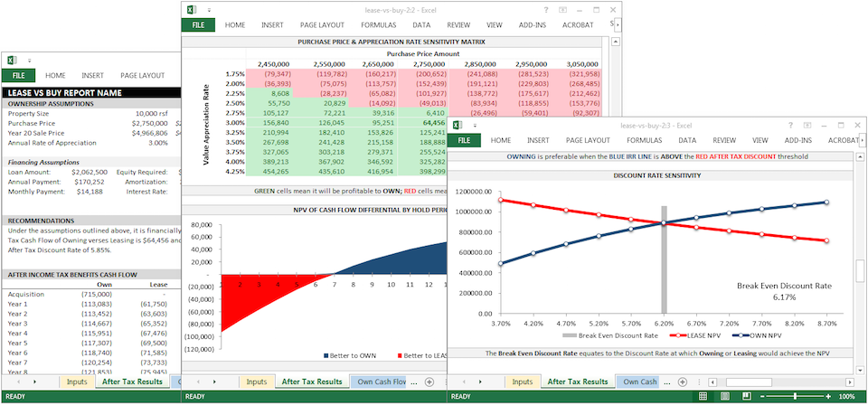Click Loan Amount $2,062,500 value
The height and width of the screenshot is (405, 868).
90,172
